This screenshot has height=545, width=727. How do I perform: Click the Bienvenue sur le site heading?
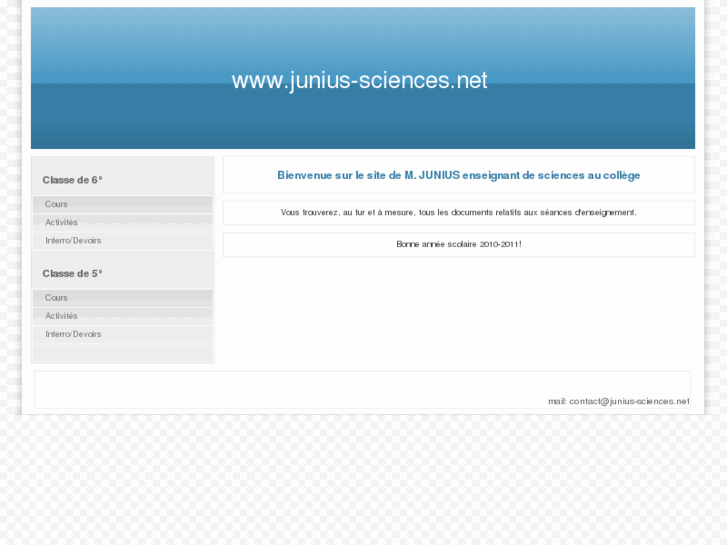click(459, 175)
